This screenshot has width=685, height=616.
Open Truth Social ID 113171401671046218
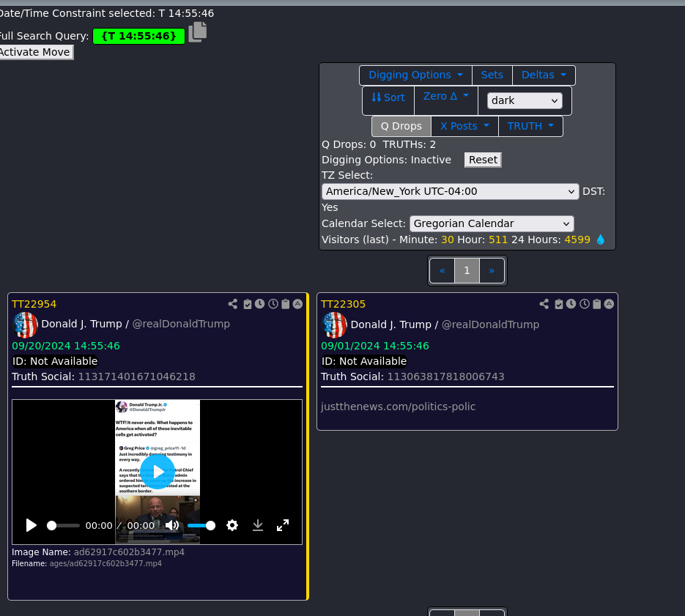(x=137, y=376)
